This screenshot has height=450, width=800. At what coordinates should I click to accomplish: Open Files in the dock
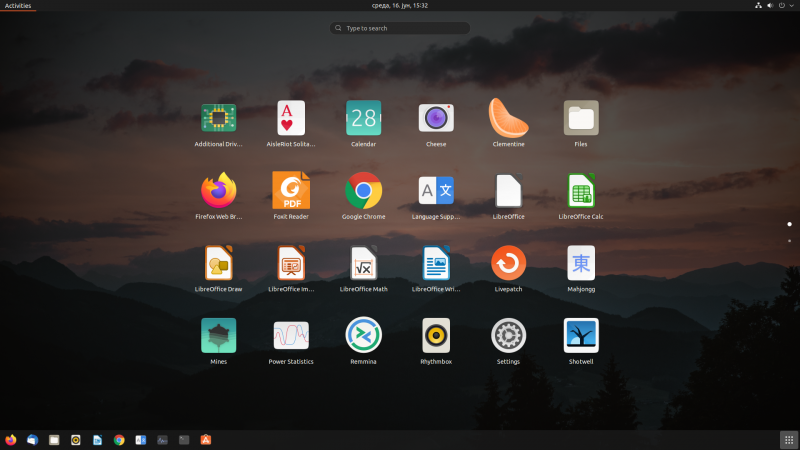tap(54, 440)
